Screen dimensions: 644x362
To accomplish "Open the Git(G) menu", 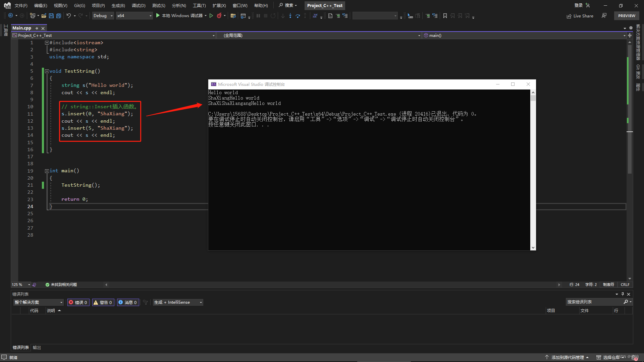I will pos(79,5).
